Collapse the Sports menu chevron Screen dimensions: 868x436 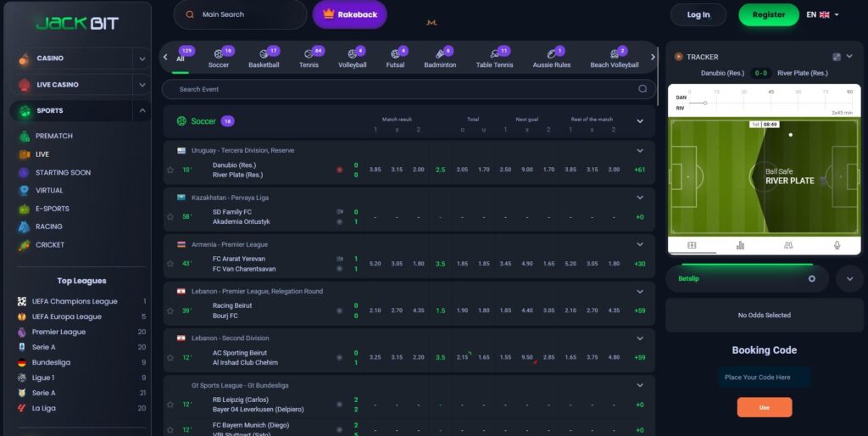point(142,111)
